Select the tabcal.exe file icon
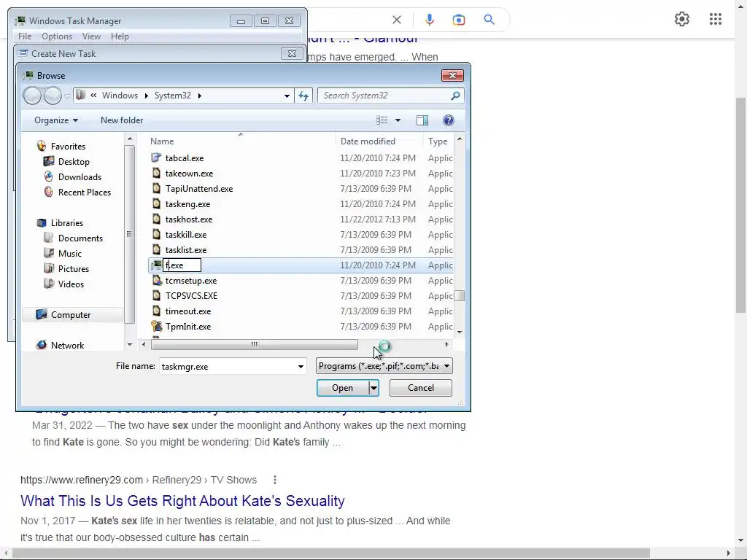 pyautogui.click(x=156, y=157)
